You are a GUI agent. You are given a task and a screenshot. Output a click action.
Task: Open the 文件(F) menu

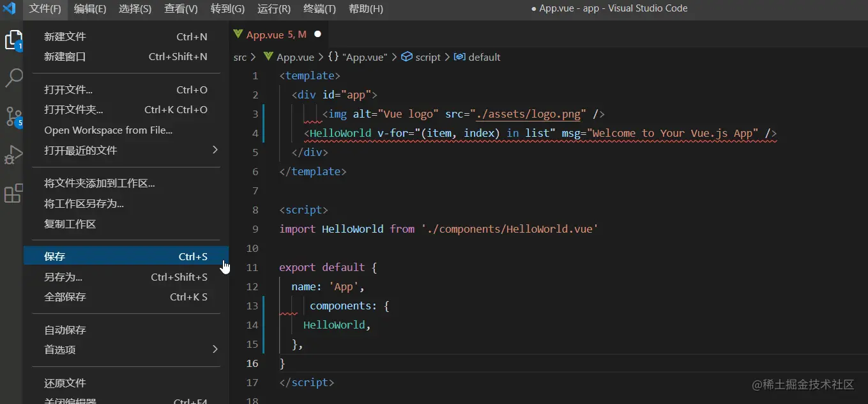pyautogui.click(x=45, y=8)
